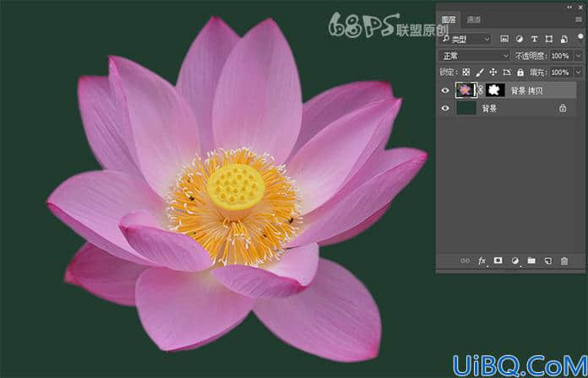Click the fill value 100% field
Screen dimensions: 588x378
click(x=560, y=73)
